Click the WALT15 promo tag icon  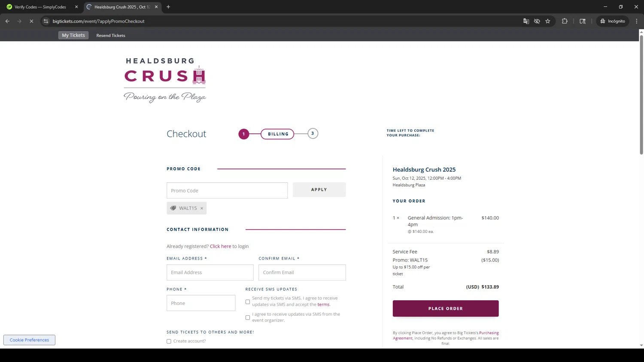173,208
